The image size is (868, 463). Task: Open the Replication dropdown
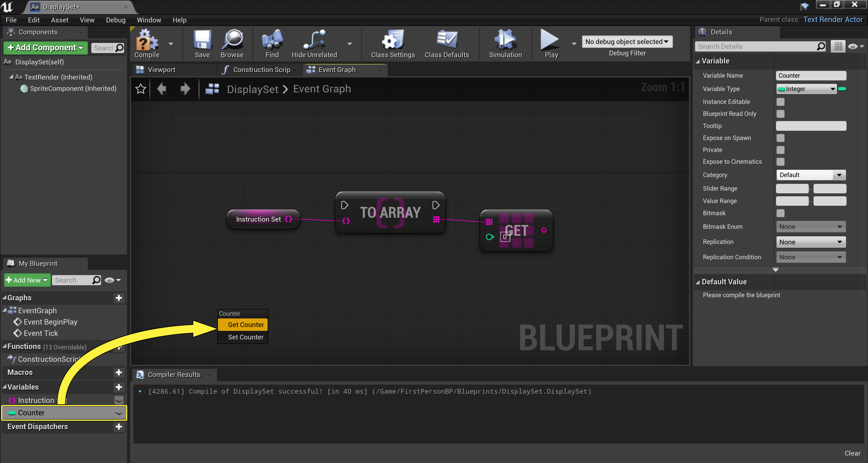pyautogui.click(x=811, y=242)
